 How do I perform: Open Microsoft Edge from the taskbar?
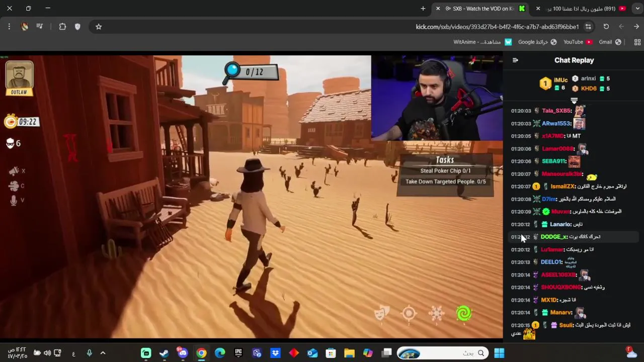pos(220,353)
